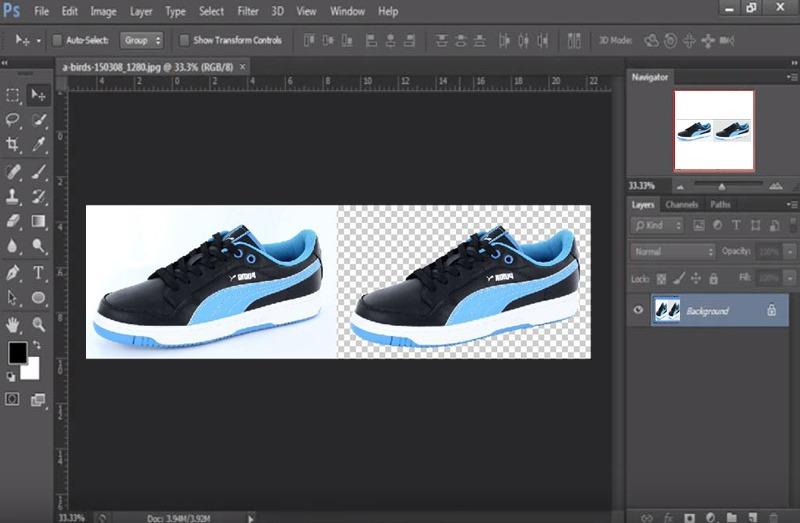Select the History Brush tool
This screenshot has width=800, height=523.
pos(38,196)
